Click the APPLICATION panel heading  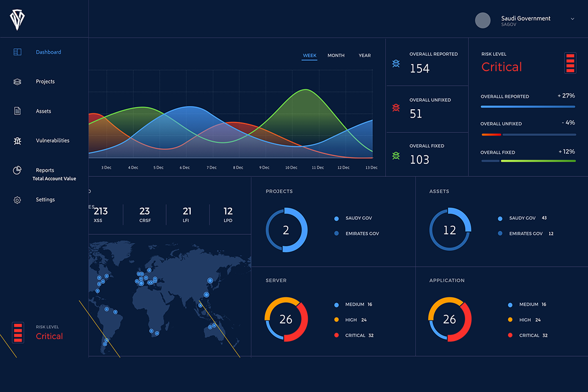[447, 281]
